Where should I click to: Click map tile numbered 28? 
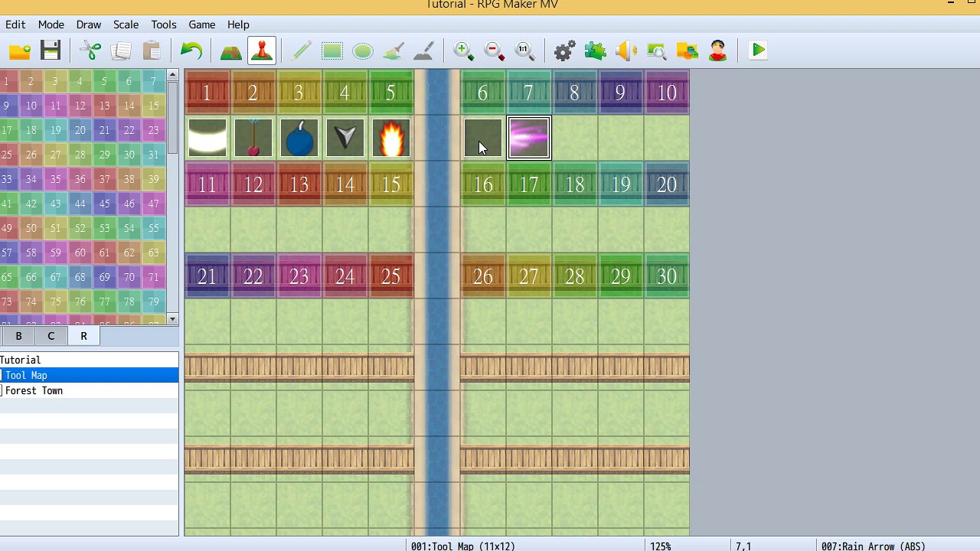click(575, 276)
